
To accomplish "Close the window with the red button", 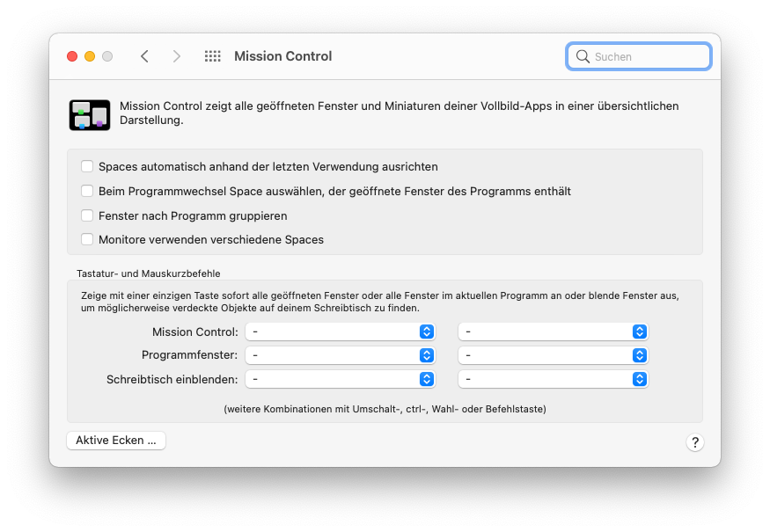I will tap(72, 56).
